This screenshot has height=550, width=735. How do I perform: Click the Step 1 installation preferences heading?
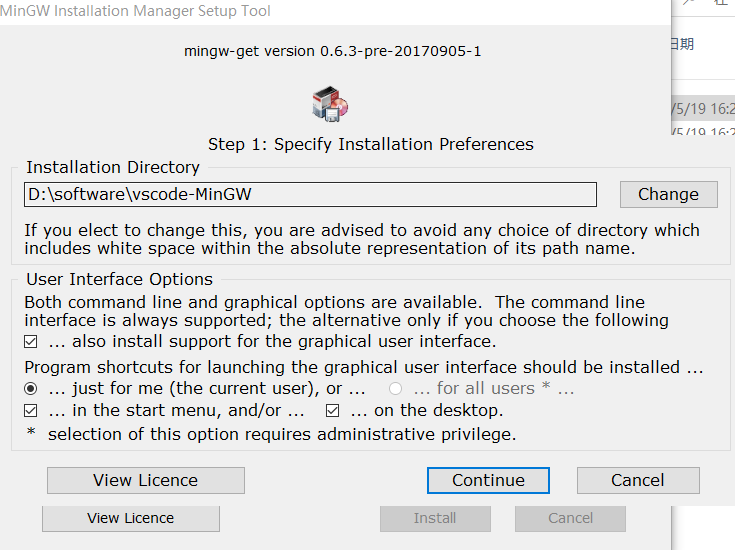point(370,144)
